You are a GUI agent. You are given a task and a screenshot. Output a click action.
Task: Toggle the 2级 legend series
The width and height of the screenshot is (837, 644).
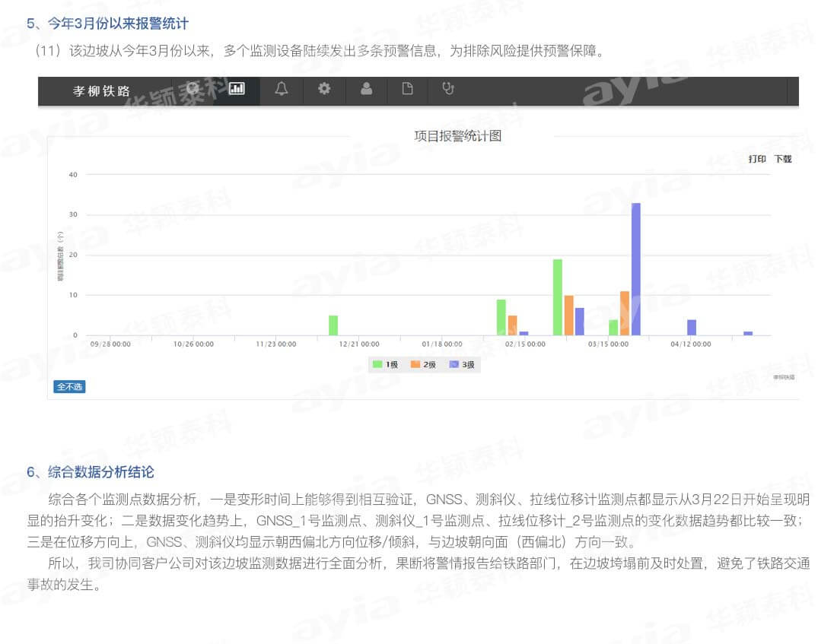point(424,365)
